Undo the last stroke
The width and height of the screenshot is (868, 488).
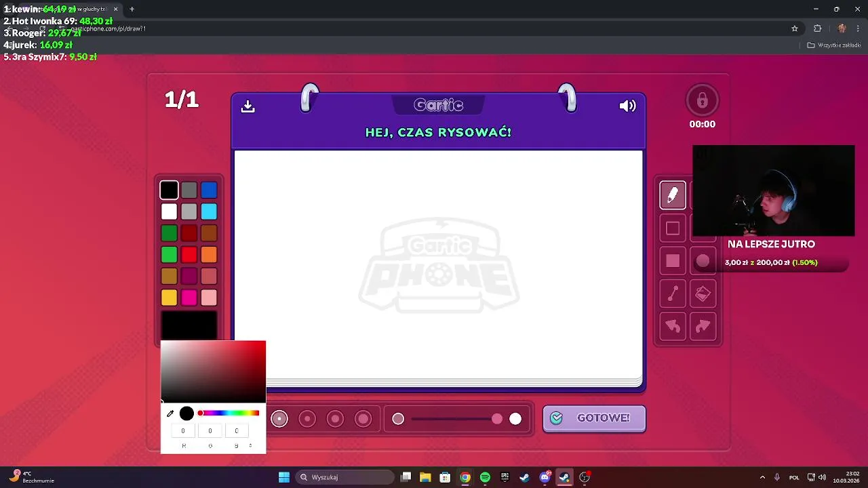(x=673, y=327)
